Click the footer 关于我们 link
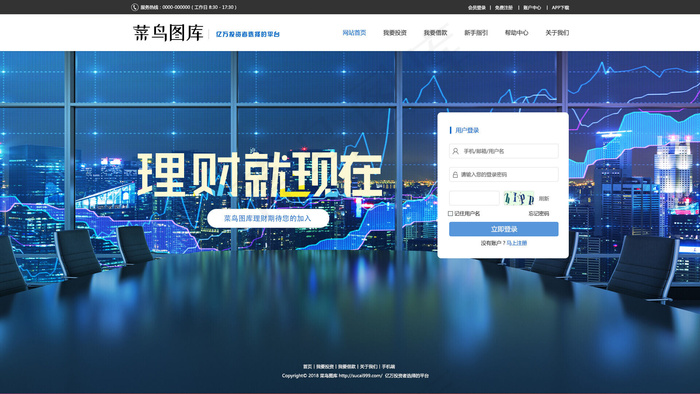This screenshot has width=700, height=394. (368, 367)
